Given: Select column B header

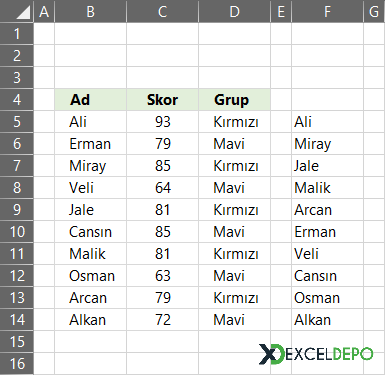Looking at the screenshot, I should click(90, 11).
